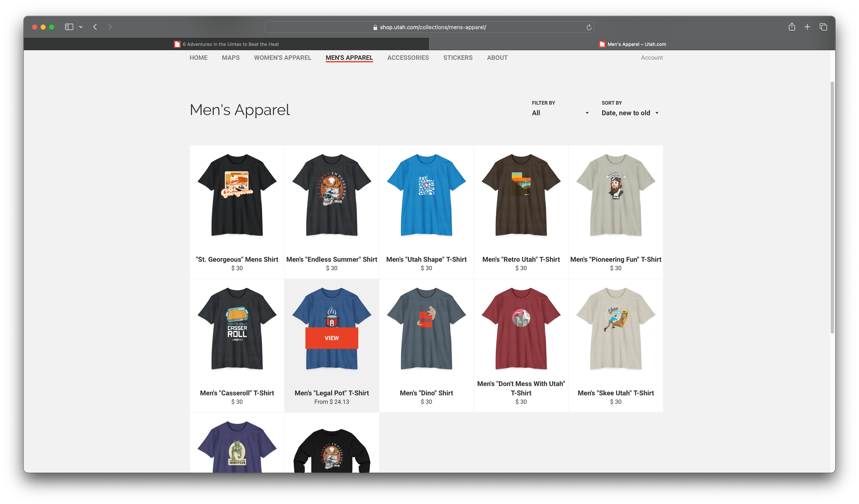Click the Men's "Legal Pot" T-Shirt title

[332, 393]
